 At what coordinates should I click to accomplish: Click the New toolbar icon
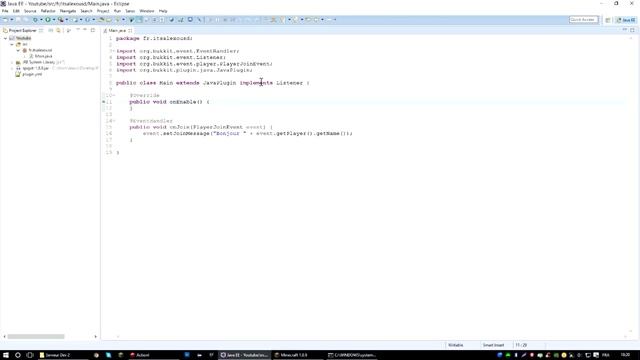click(x=5, y=20)
